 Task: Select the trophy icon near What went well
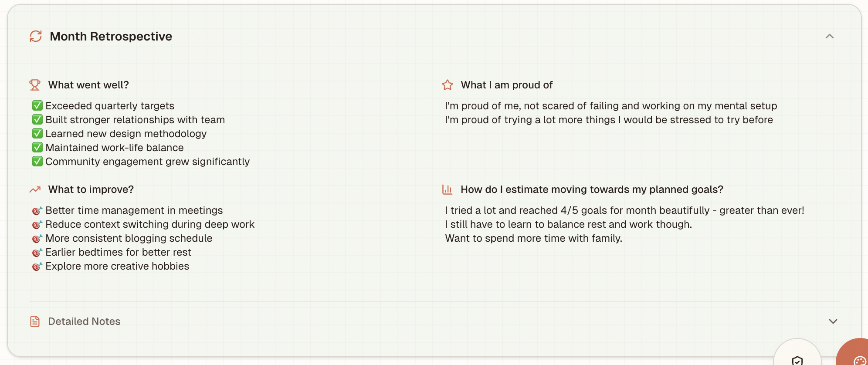pos(35,85)
